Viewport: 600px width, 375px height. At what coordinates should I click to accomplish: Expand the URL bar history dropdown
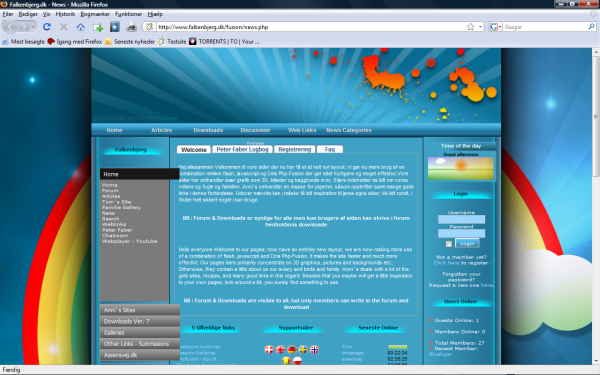pos(480,27)
